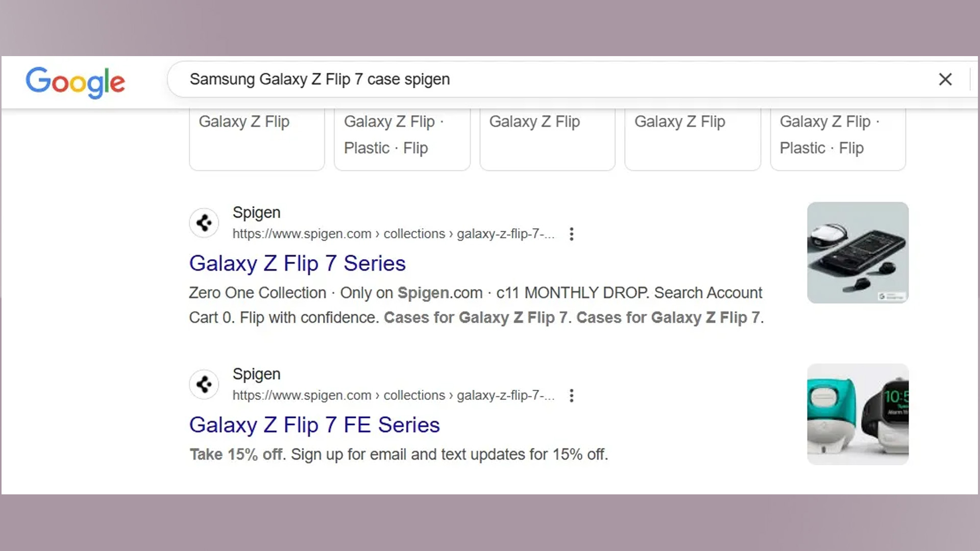Select the fourth Galaxy Z Flip product card
This screenshot has width=980, height=551.
(x=693, y=139)
